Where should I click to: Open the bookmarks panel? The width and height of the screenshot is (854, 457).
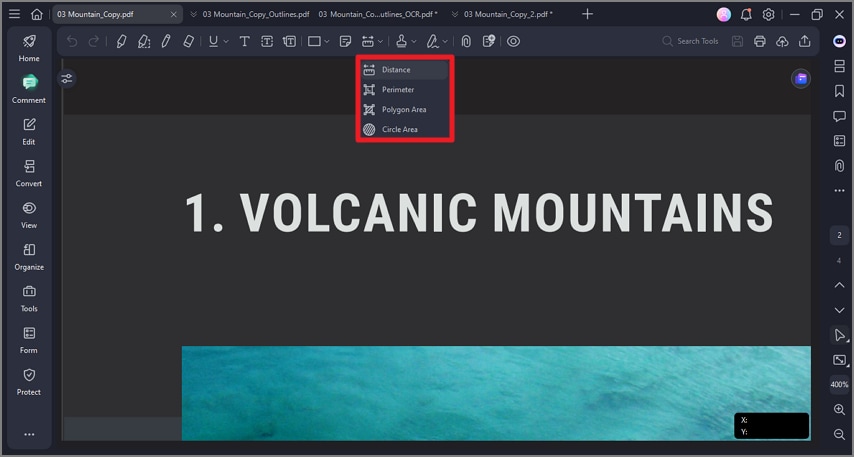[x=839, y=91]
